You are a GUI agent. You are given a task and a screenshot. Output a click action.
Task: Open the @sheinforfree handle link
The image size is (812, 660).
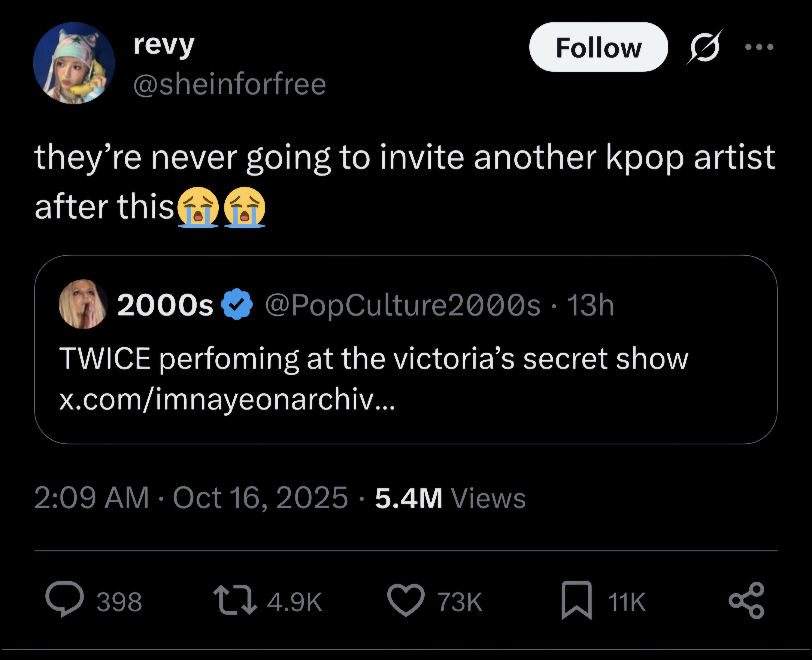coord(230,84)
